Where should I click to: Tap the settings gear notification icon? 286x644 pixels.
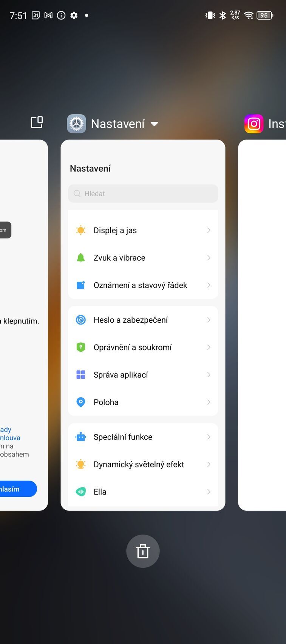tap(74, 15)
